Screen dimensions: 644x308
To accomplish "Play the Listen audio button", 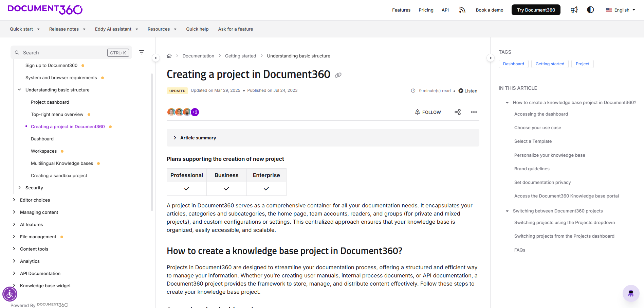I will point(468,91).
